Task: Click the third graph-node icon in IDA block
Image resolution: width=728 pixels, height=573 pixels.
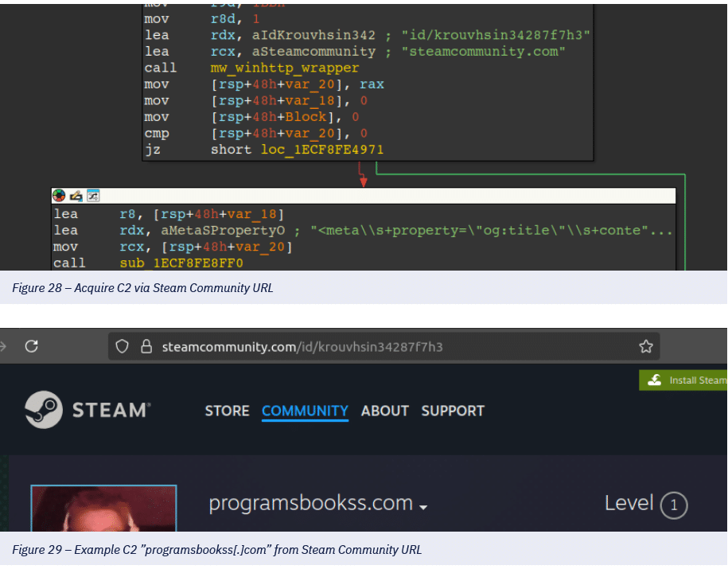Action: pyautogui.click(x=92, y=195)
